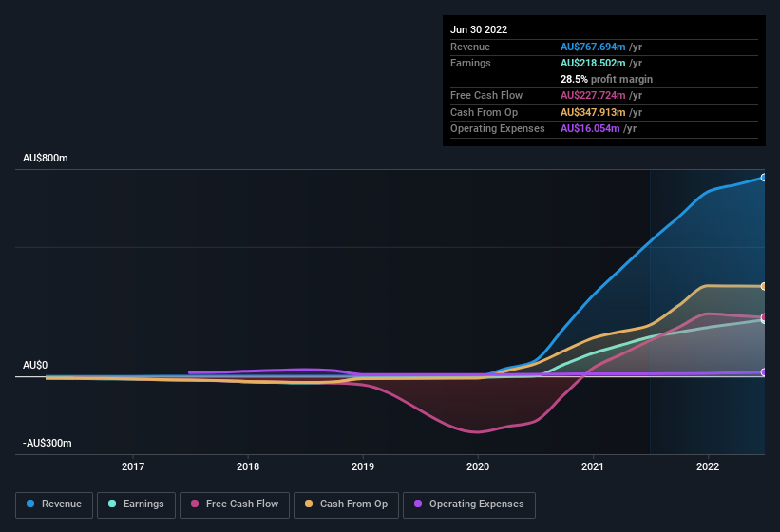Toggle the Earnings series in legend
Viewport: 780px width, 532px height.
[x=136, y=504]
